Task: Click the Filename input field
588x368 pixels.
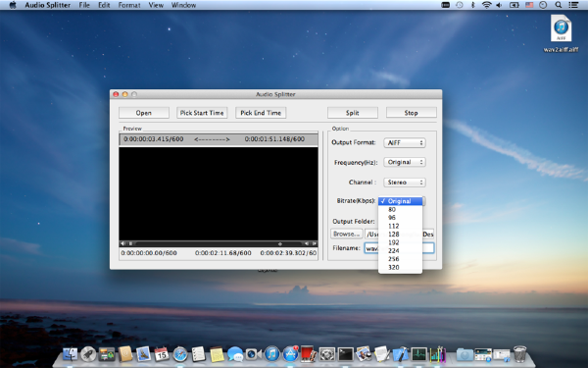Action: coord(400,248)
